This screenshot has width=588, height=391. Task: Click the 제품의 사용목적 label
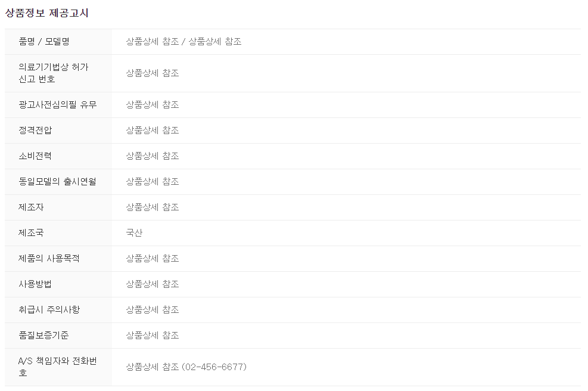(x=49, y=259)
